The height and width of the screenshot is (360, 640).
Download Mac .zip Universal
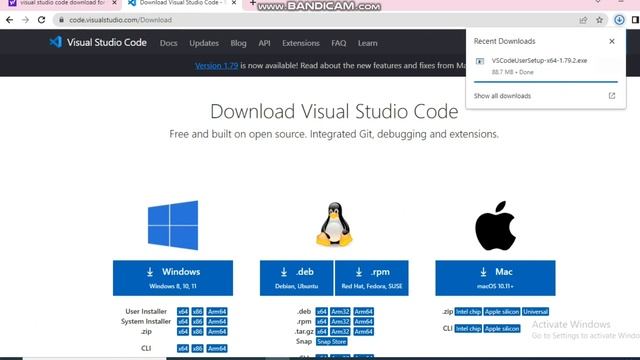tap(535, 311)
